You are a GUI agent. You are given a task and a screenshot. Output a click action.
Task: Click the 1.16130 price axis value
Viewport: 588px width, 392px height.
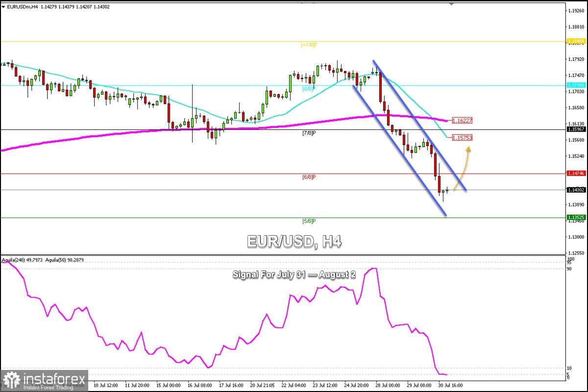tap(576, 124)
